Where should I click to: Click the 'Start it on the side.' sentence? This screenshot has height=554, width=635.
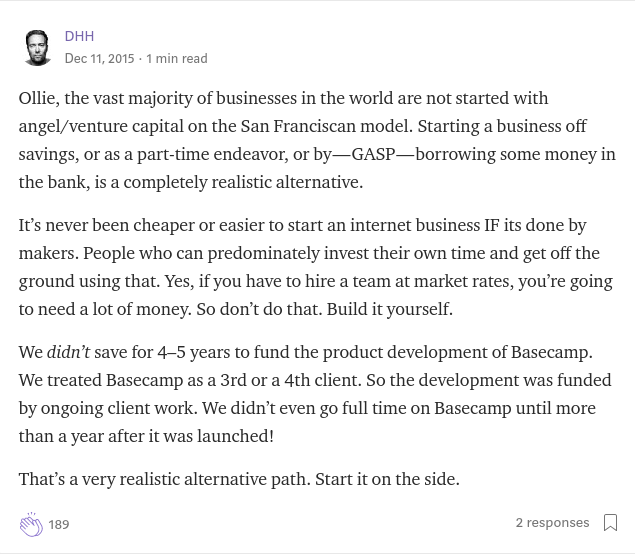tap(387, 479)
